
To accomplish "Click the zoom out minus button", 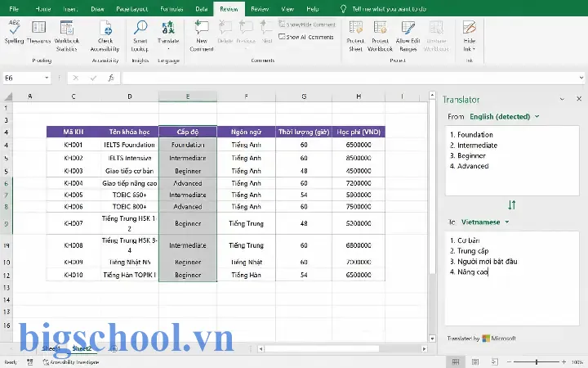I will 509,362.
